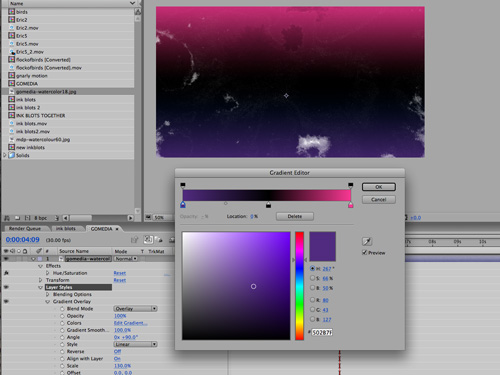Click the Solids folder icon
Viewport: 500px width, 375px height.
click(x=12, y=155)
